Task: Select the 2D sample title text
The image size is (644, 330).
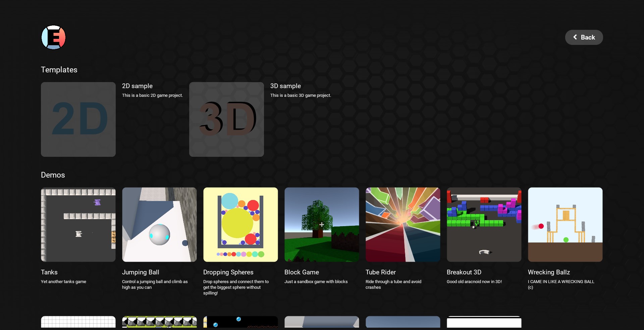Action: click(x=137, y=86)
